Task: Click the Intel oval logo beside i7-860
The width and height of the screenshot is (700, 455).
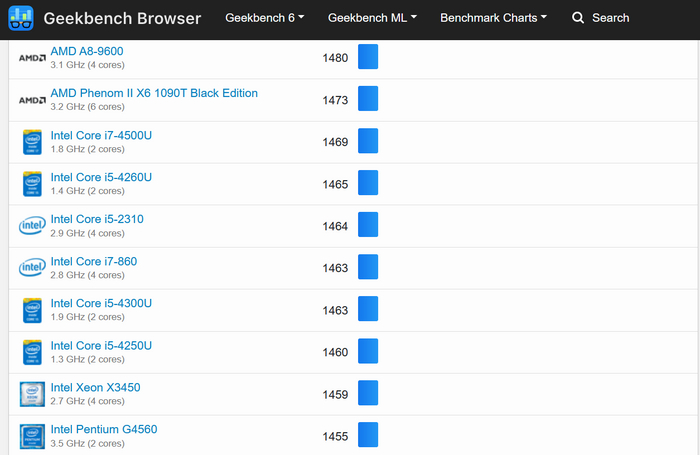Action: (x=32, y=268)
